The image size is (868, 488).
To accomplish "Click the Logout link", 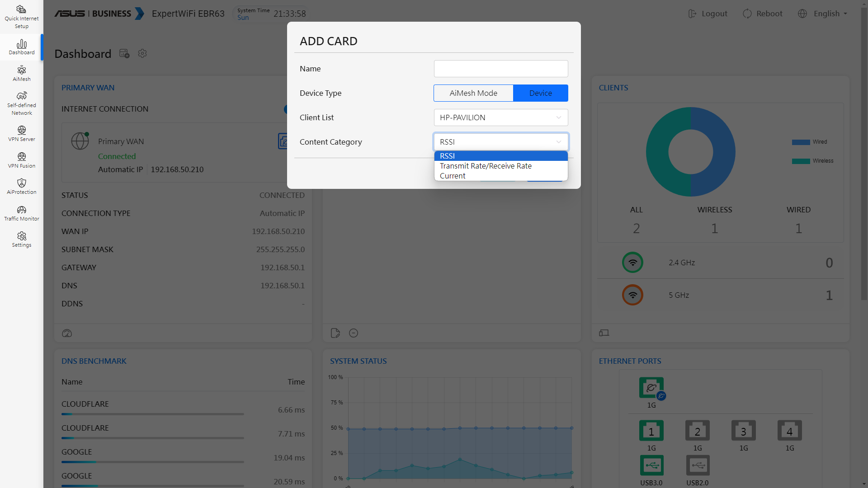I will click(708, 14).
